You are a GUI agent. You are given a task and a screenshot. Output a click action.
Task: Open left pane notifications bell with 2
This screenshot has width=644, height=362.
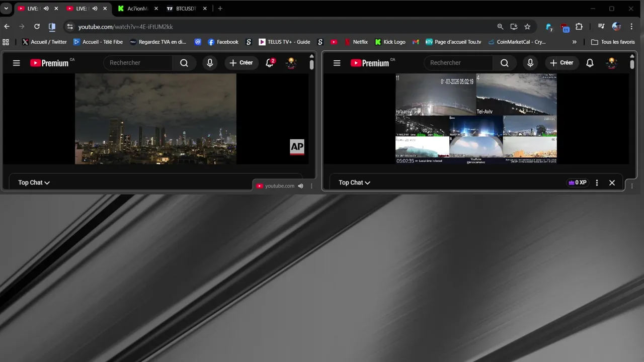pos(270,63)
